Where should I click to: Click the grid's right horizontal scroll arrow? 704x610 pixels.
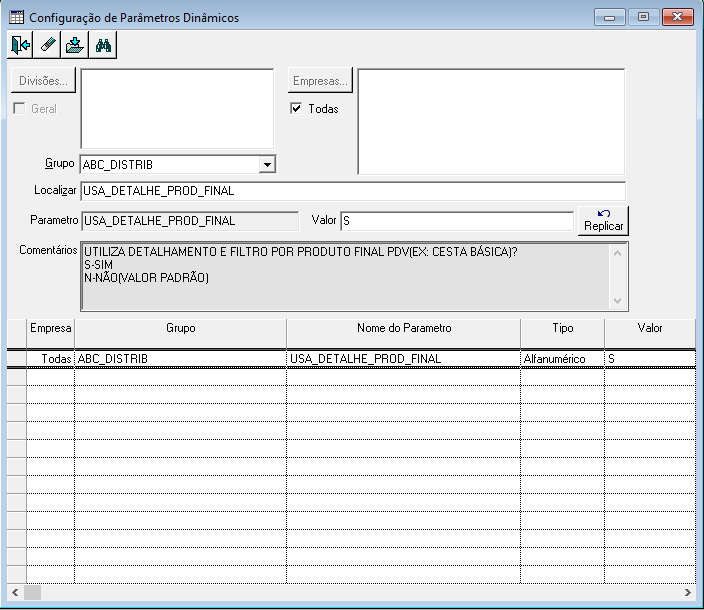tap(688, 592)
